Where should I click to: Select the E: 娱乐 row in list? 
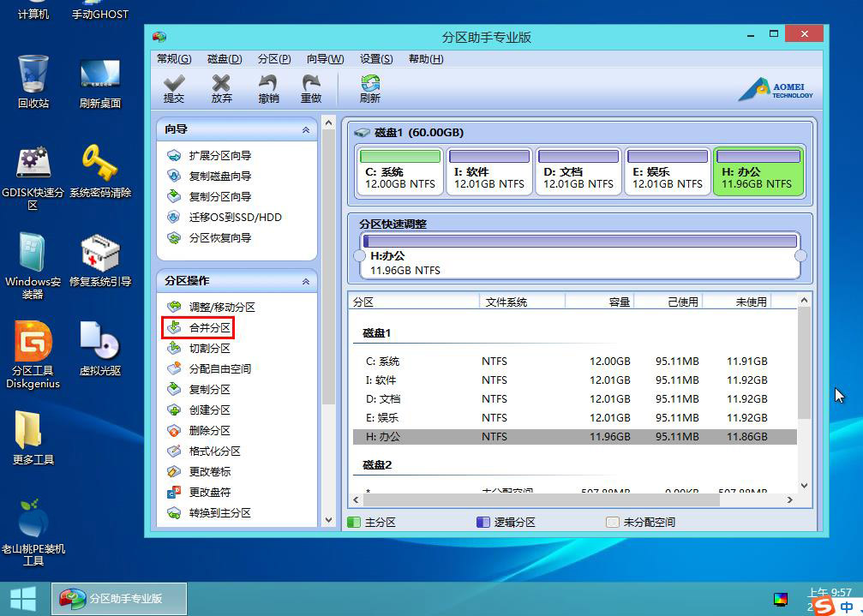(574, 418)
